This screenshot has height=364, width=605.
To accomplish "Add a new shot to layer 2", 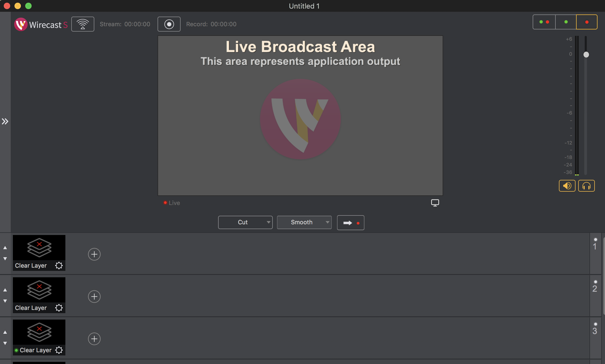I will [x=94, y=296].
